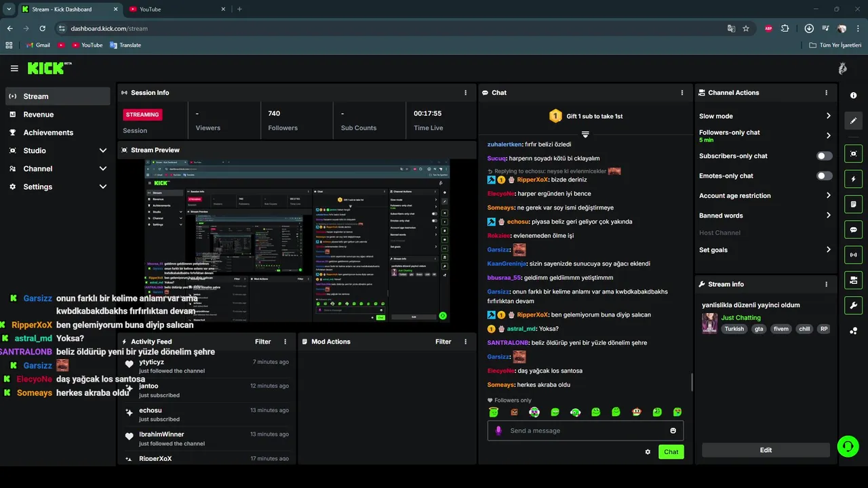Toggle Emotes-only chat switch
Screen dimensions: 868x488
click(824, 176)
